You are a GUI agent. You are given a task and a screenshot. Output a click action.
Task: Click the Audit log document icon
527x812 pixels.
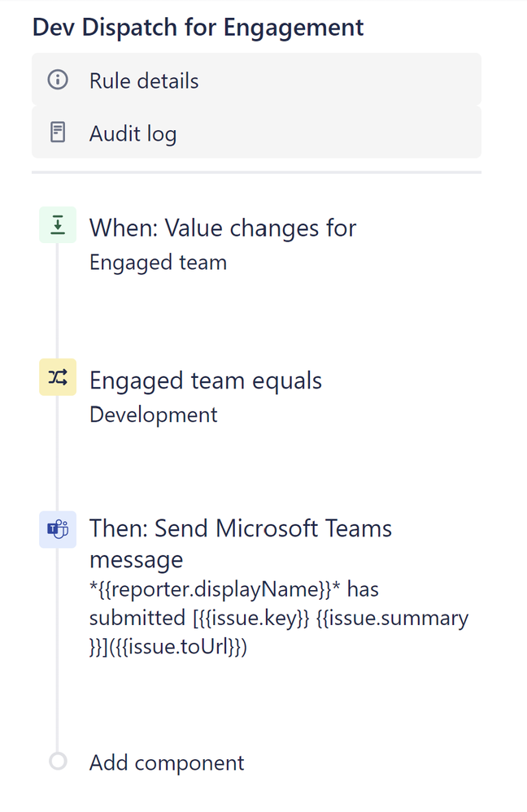coord(56,132)
